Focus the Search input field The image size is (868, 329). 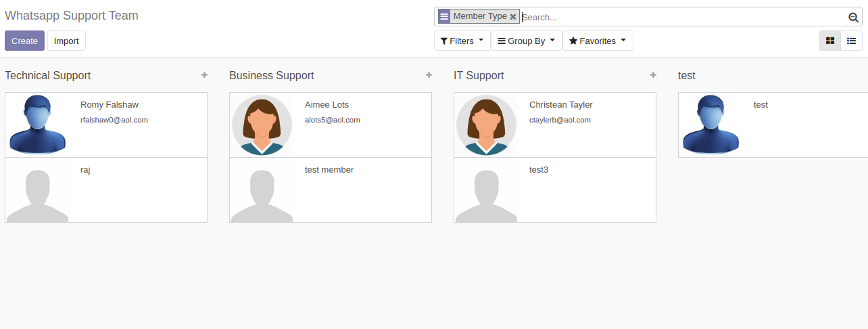tap(683, 18)
